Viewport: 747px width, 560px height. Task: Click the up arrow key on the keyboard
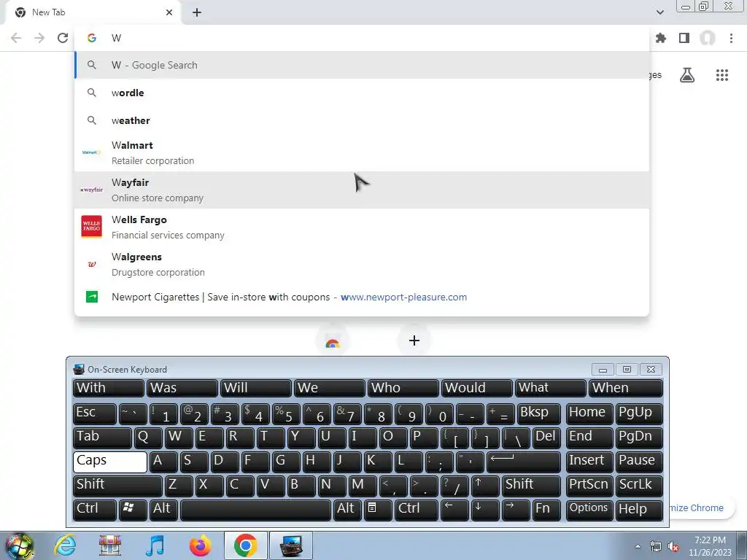(485, 485)
